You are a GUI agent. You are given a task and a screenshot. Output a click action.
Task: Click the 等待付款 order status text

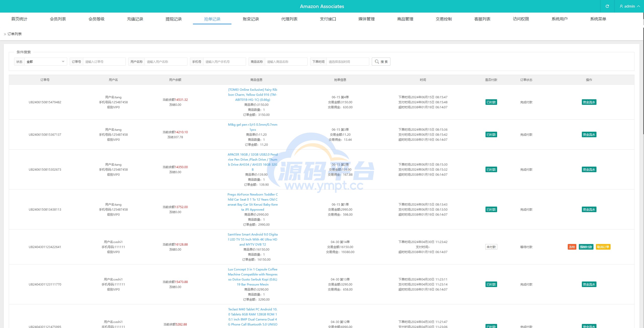click(x=526, y=247)
